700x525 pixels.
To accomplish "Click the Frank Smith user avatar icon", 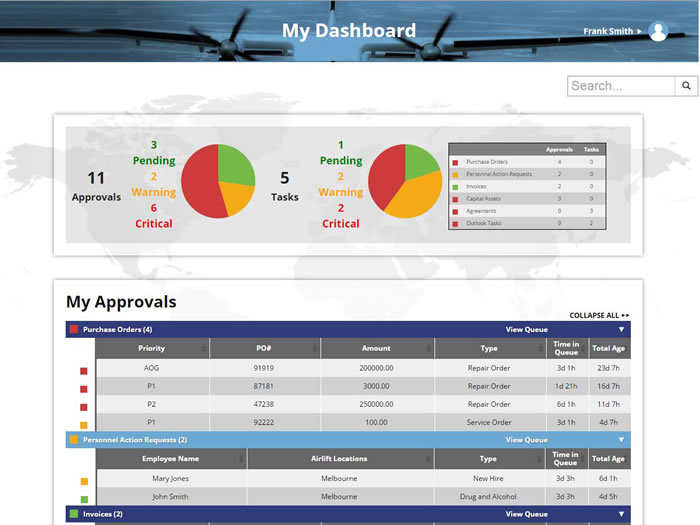I will click(658, 31).
